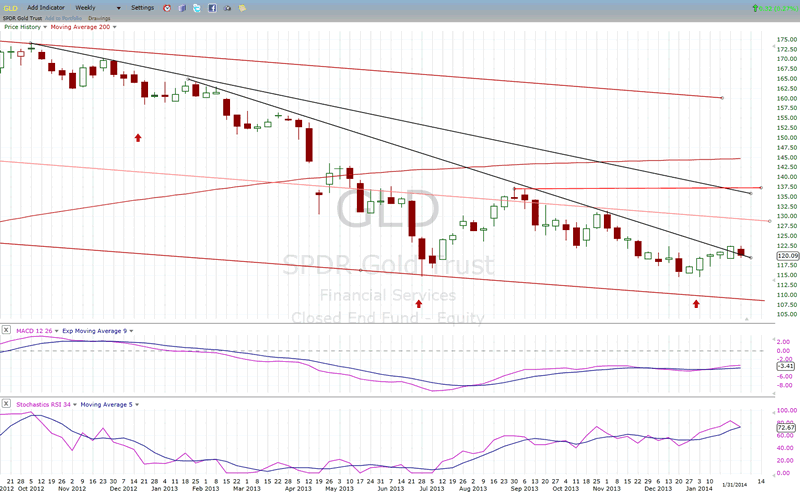Image resolution: width=800 pixels, height=492 pixels.
Task: Click red arrow marker near Dec 2012
Action: pyautogui.click(x=138, y=138)
